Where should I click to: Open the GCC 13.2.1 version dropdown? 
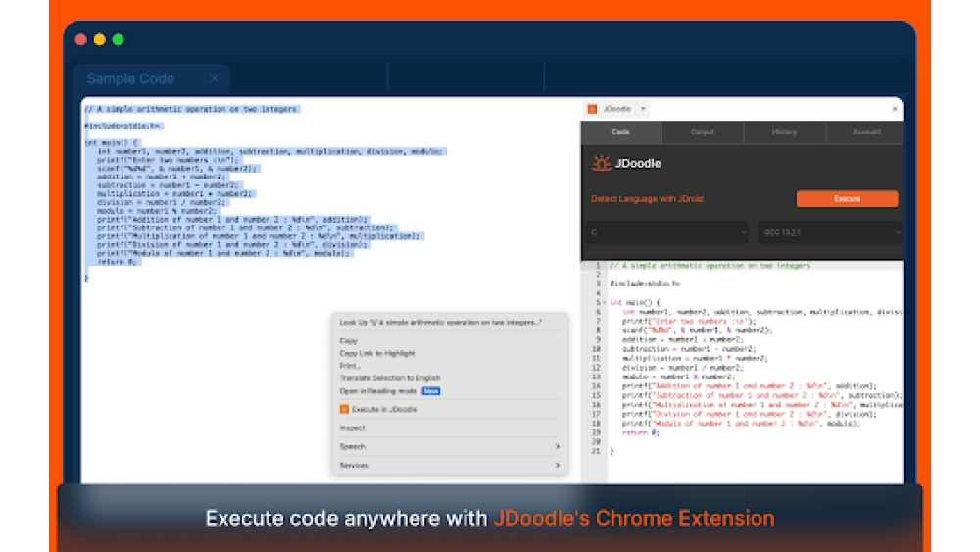pos(831,232)
